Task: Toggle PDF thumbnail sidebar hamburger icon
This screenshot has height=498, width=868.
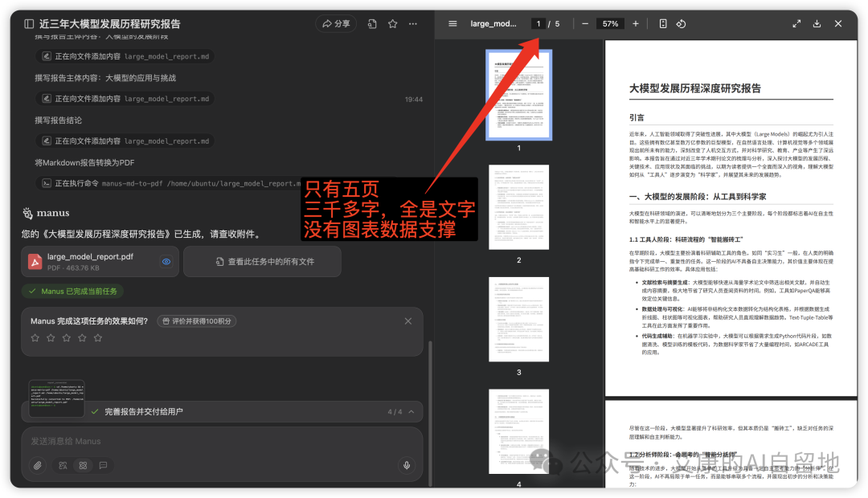Action: point(452,24)
